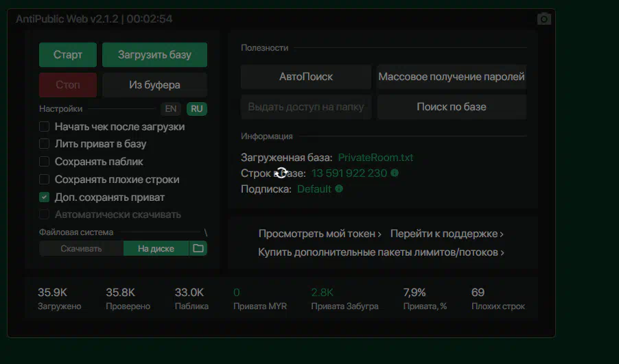Switch language to RU
This screenshot has height=364, width=619.
pyautogui.click(x=196, y=109)
